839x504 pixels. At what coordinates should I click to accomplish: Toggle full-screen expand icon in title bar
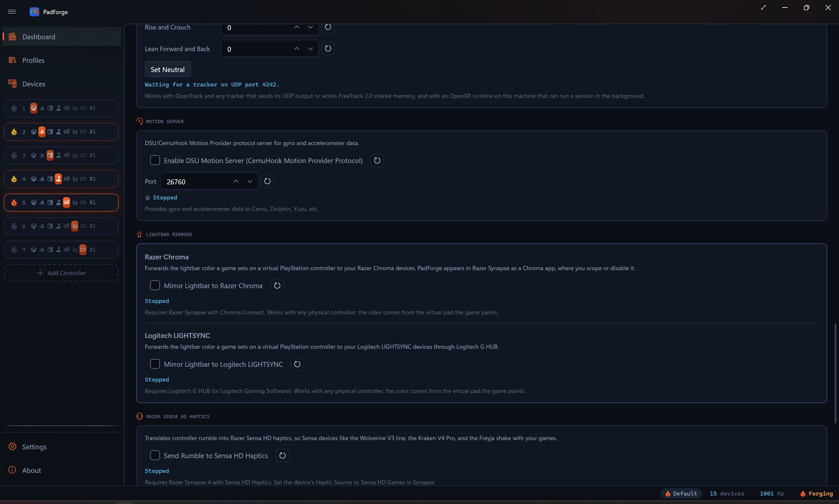[764, 8]
